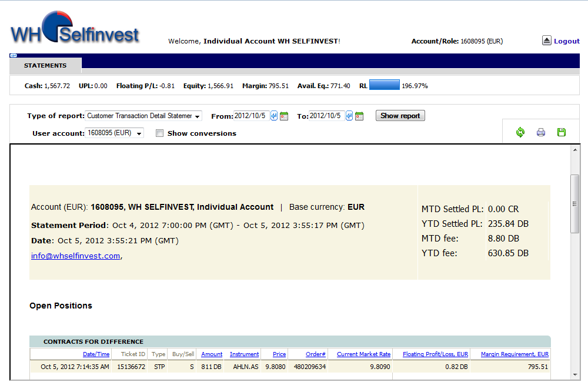This screenshot has height=389, width=588.
Task: Click the Avail. Eq. value 771.40
Action: [340, 86]
